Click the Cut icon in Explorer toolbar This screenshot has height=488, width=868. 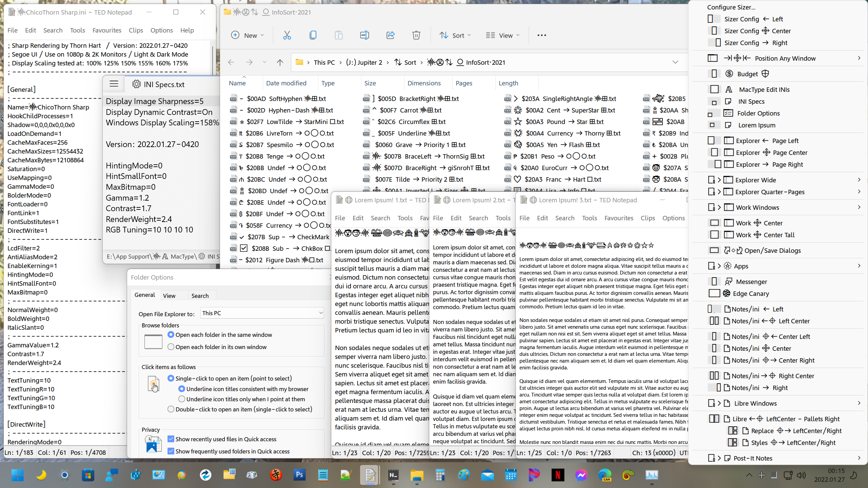[x=287, y=35]
